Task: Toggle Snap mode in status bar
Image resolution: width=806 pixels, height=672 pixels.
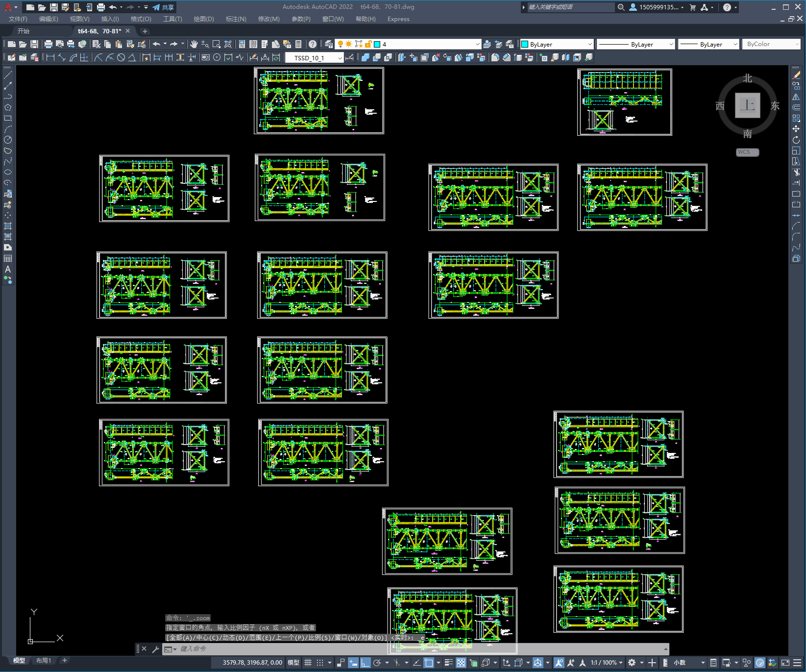Action: click(x=320, y=663)
